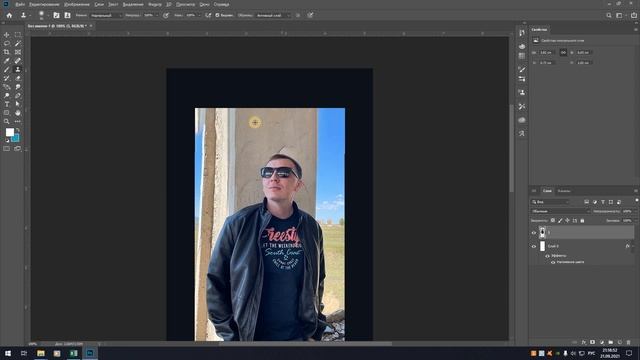Open the Brush Settings panel icon in options bar

coord(56,15)
